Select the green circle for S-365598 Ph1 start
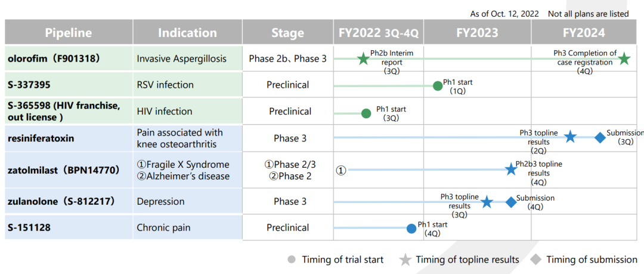 366,112
